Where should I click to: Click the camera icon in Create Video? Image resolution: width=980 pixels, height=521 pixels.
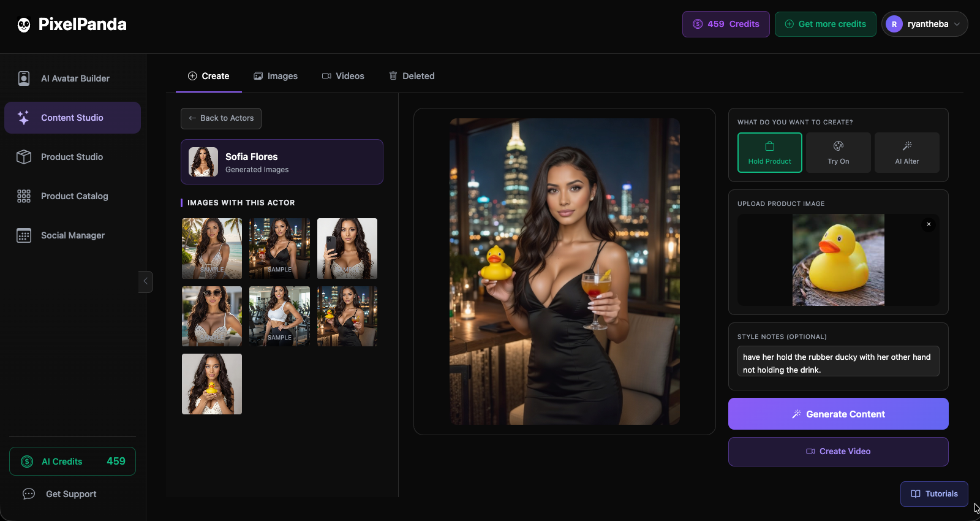[810, 451]
